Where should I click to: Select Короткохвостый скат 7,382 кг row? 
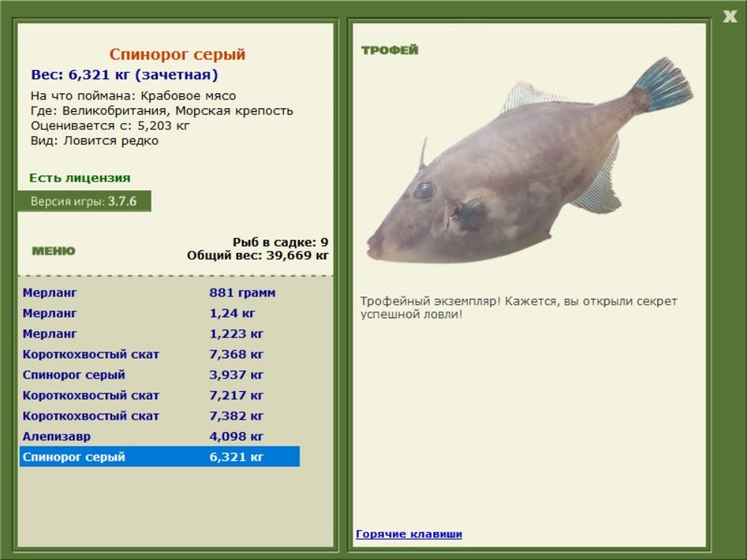point(160,415)
